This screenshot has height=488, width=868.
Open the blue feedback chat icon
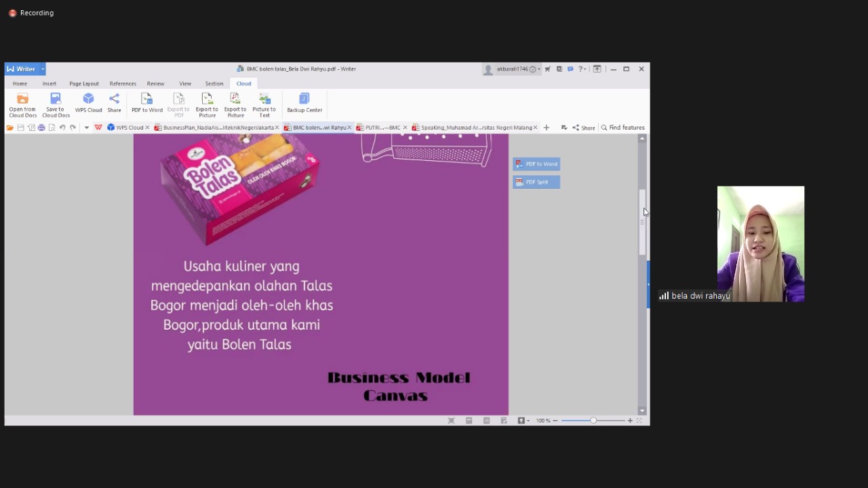point(570,69)
